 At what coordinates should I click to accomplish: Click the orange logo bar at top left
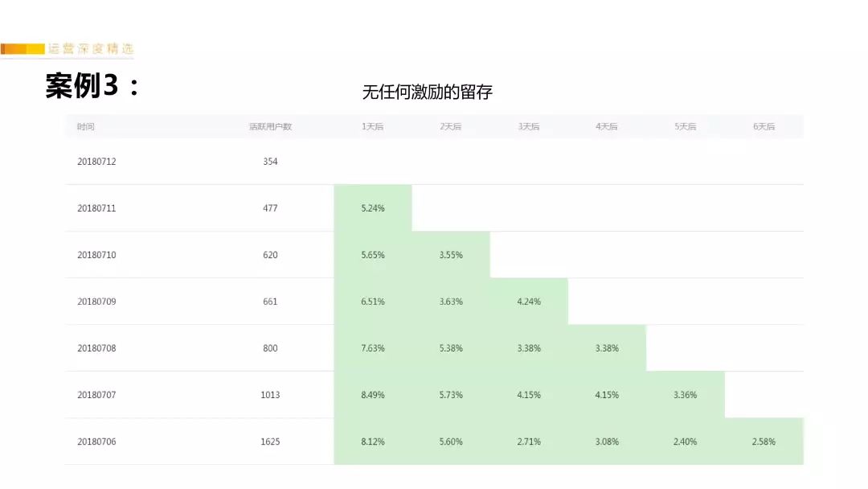click(23, 50)
